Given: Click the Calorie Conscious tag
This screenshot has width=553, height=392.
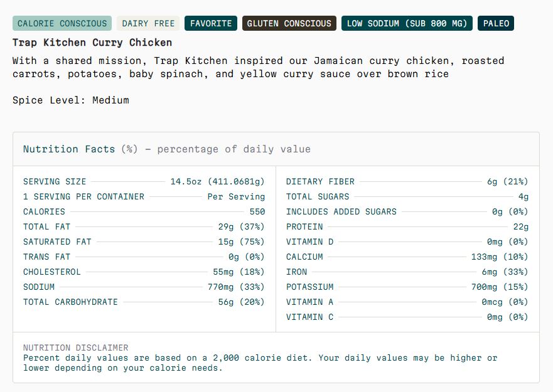Looking at the screenshot, I should click(62, 23).
